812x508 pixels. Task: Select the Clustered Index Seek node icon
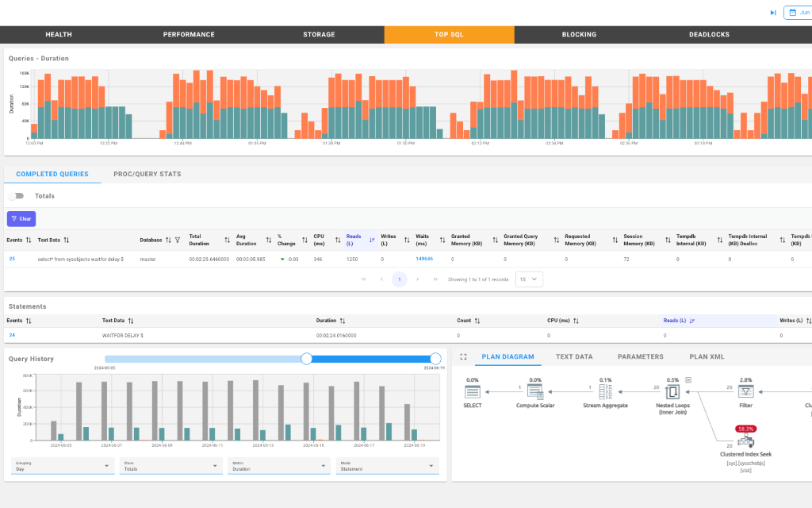coord(747,440)
